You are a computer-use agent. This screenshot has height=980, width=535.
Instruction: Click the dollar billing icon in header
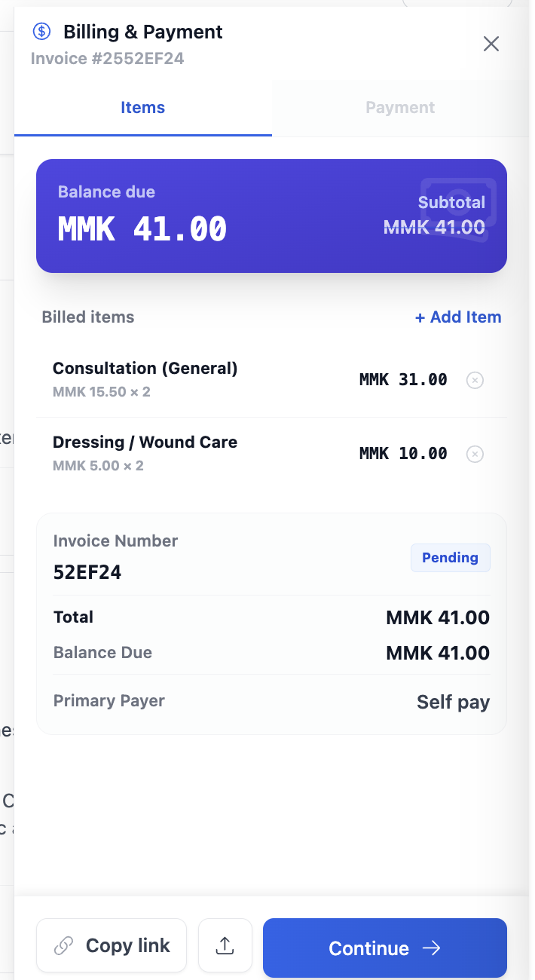coord(41,32)
